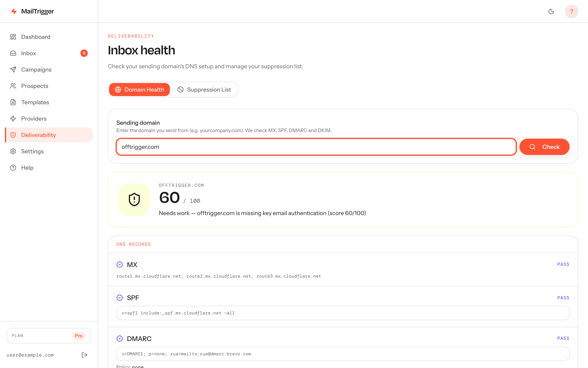Navigate to Prospects

pyautogui.click(x=49, y=86)
